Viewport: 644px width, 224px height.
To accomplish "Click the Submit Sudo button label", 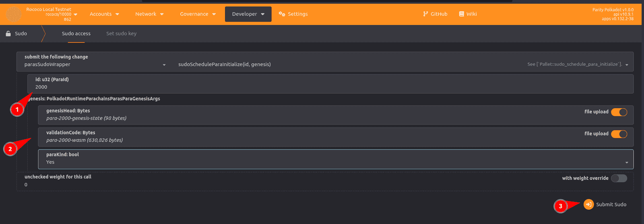I will coord(611,205).
